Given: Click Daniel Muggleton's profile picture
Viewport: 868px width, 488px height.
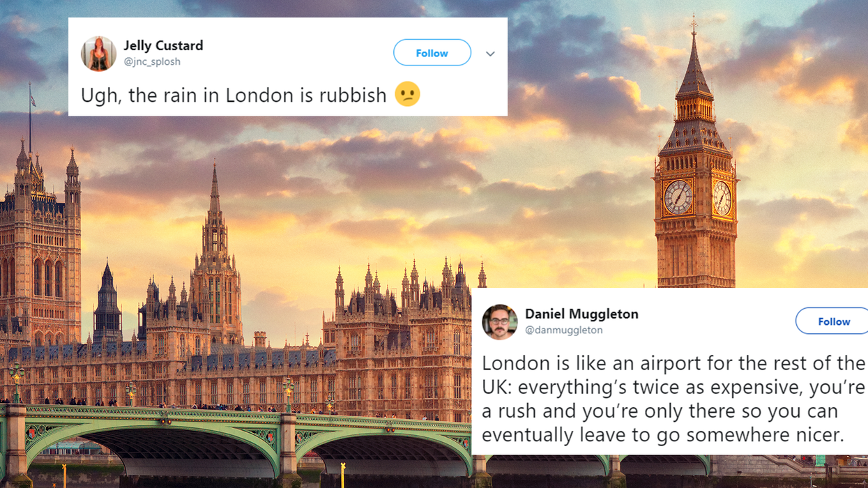Looking at the screenshot, I should pos(499,321).
